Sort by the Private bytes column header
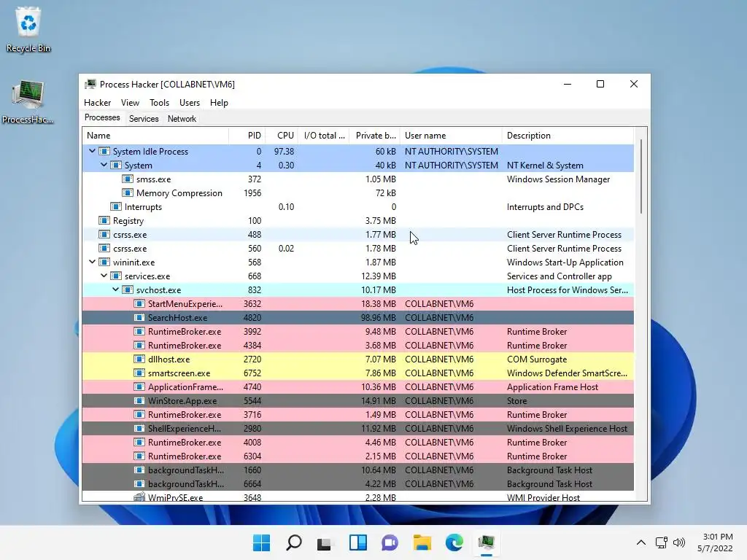 pos(375,136)
